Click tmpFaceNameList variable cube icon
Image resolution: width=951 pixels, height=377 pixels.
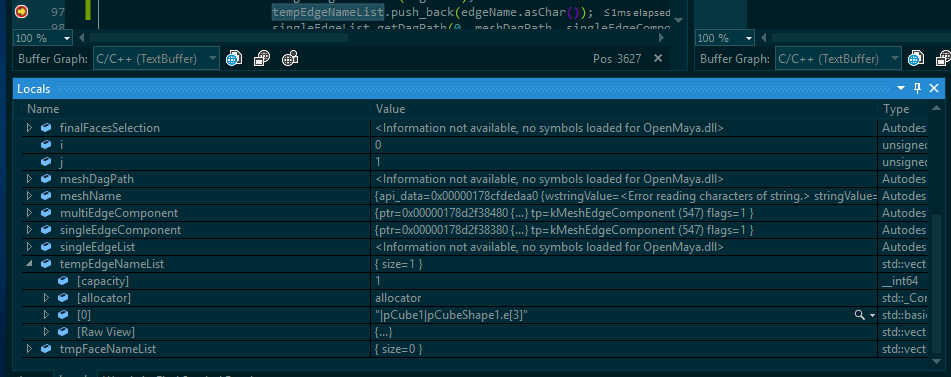(46, 349)
